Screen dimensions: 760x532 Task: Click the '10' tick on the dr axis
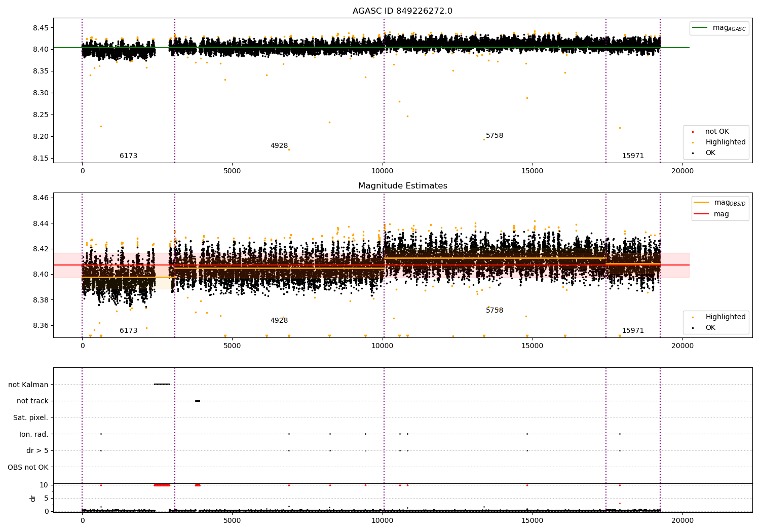44,485
